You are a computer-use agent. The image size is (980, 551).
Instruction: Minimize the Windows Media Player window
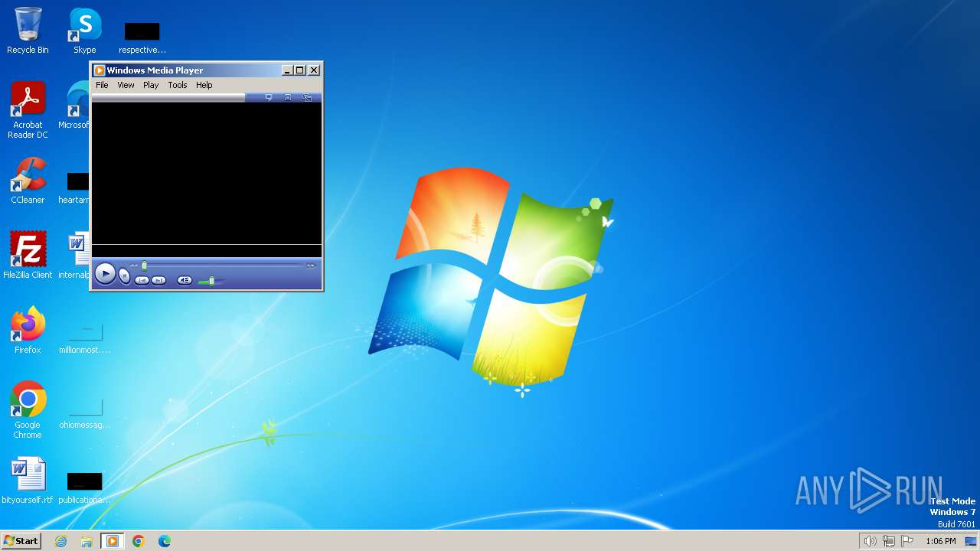tap(287, 70)
